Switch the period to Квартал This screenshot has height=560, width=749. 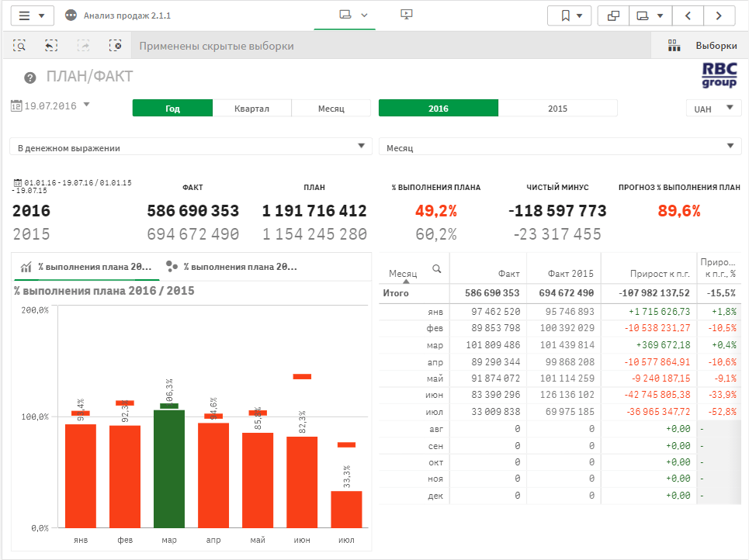[x=252, y=109]
